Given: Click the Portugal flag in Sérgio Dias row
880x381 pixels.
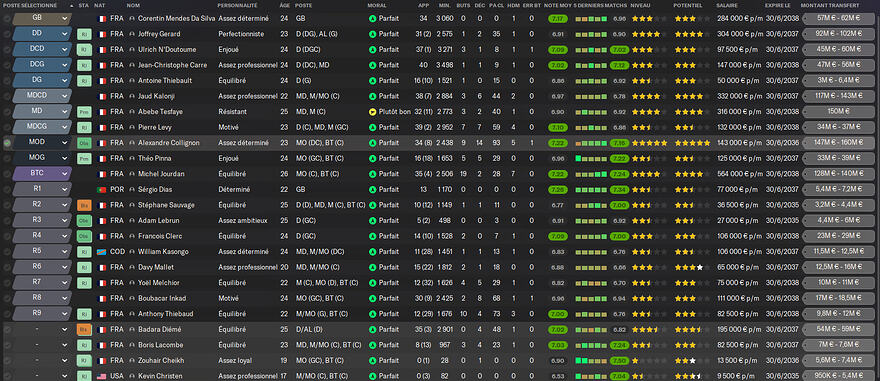Looking at the screenshot, I should click(102, 190).
